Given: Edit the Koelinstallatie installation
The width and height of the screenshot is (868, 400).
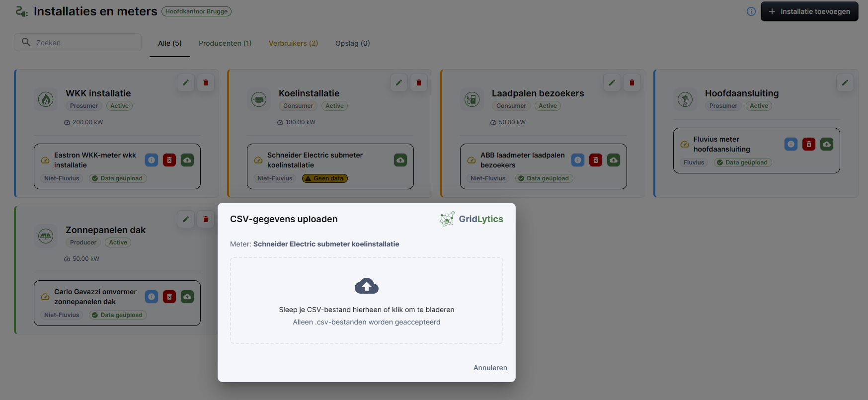Looking at the screenshot, I should click(x=399, y=82).
